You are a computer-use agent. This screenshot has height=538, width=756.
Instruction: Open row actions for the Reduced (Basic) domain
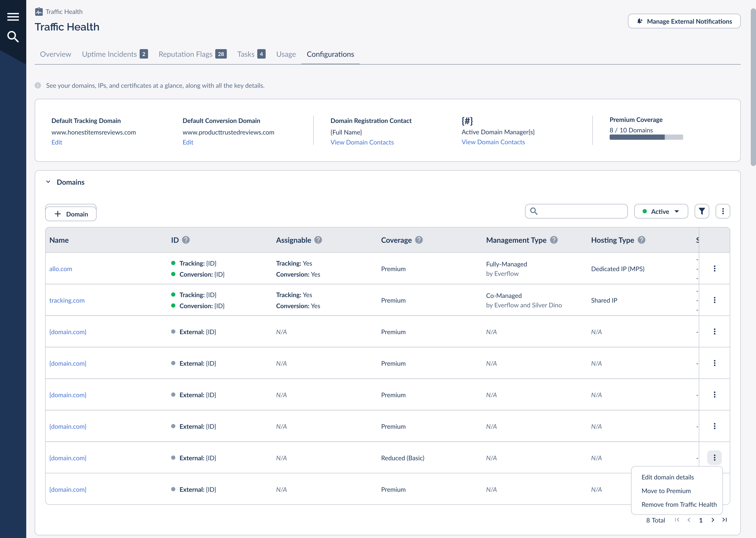tap(715, 458)
